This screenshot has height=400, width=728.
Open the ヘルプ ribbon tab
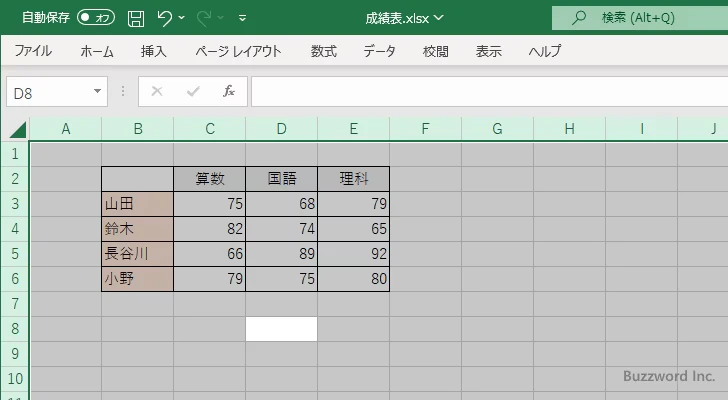pos(545,51)
